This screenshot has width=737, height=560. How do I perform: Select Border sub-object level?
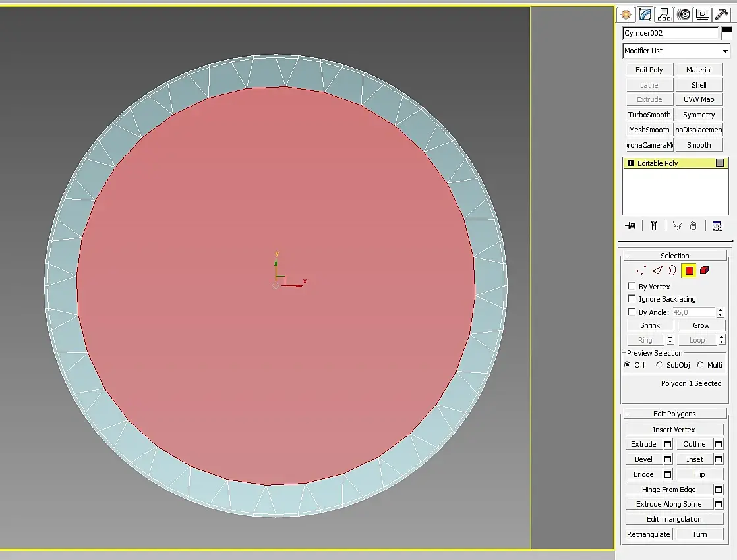click(x=672, y=270)
